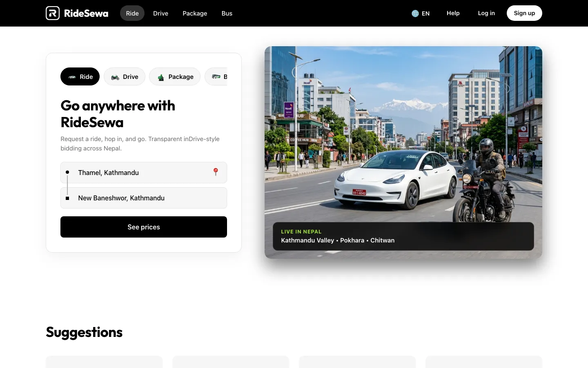Open the Bus link in top navigation
The width and height of the screenshot is (588, 368).
tap(227, 13)
